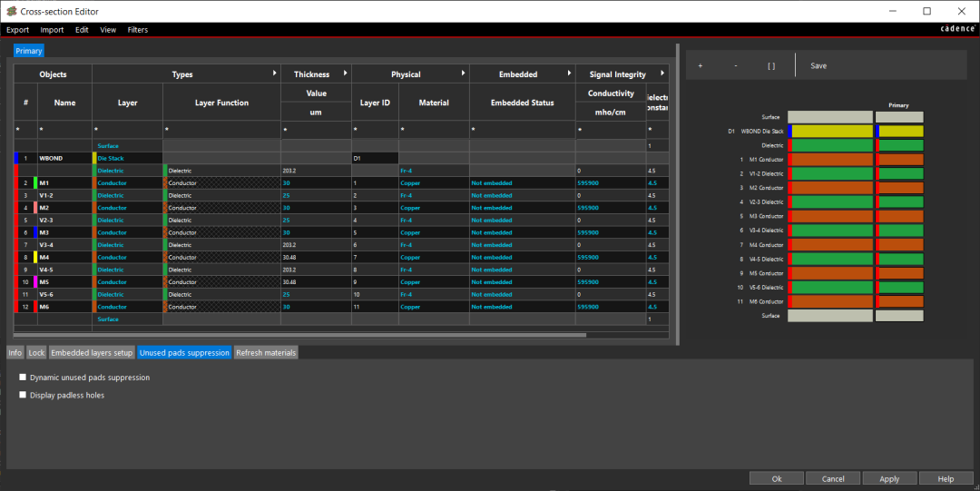Expand the Types column group arrow
Image resolution: width=980 pixels, height=491 pixels.
274,74
